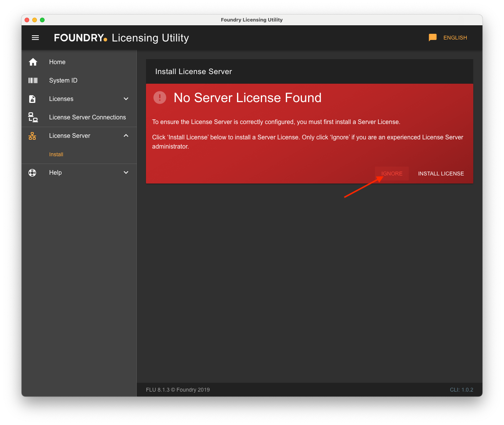The height and width of the screenshot is (425, 504).
Task: Click the CLI version label in status bar
Action: (x=461, y=389)
